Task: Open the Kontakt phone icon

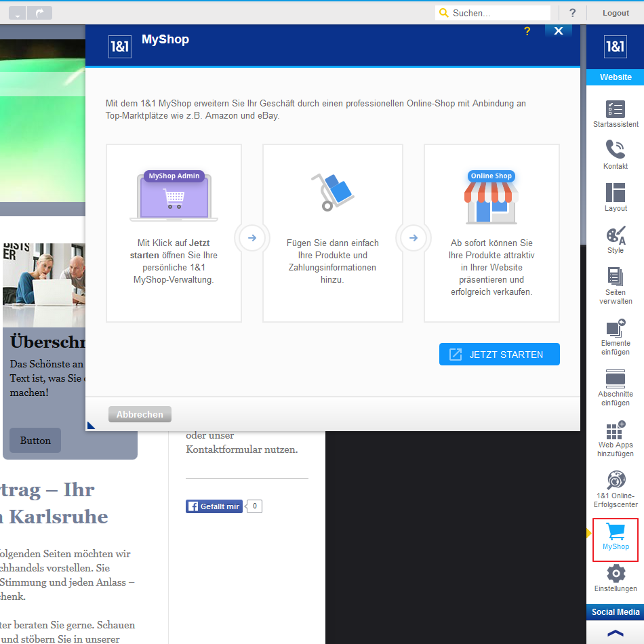Action: coord(616,155)
